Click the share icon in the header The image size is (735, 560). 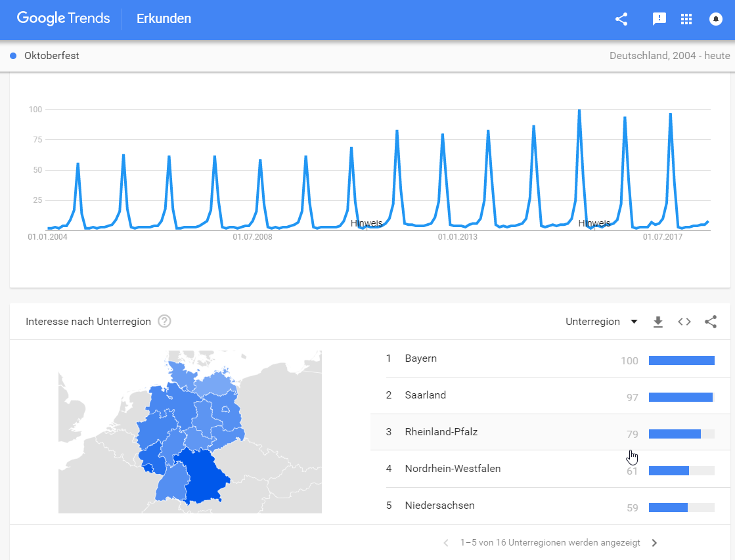click(621, 19)
